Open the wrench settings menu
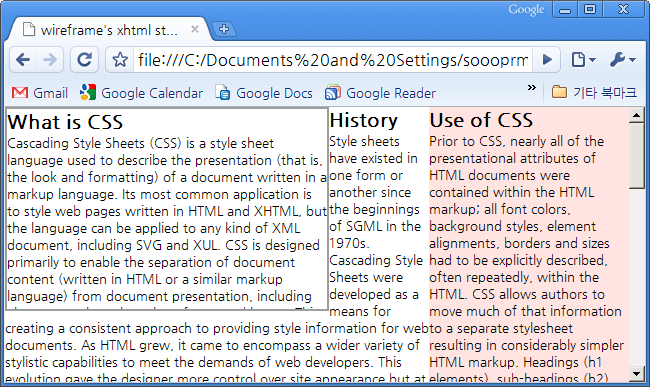 622,60
